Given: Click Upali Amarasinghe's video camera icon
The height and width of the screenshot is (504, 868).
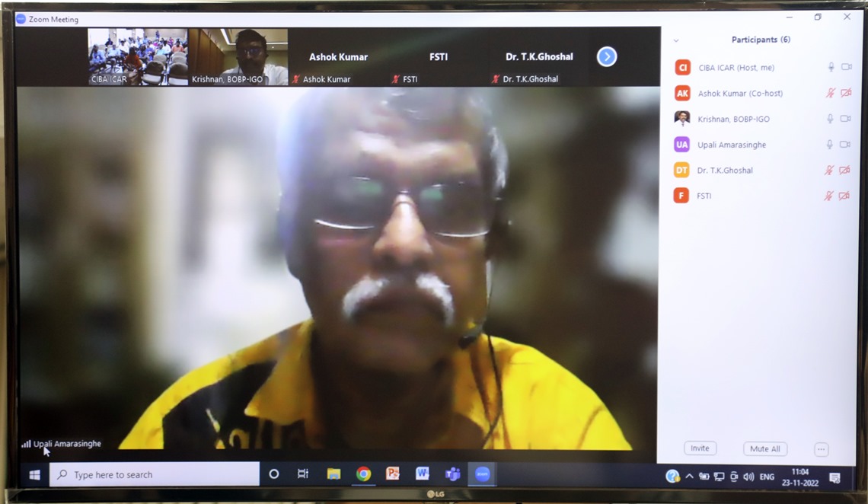Looking at the screenshot, I should pyautogui.click(x=844, y=145).
